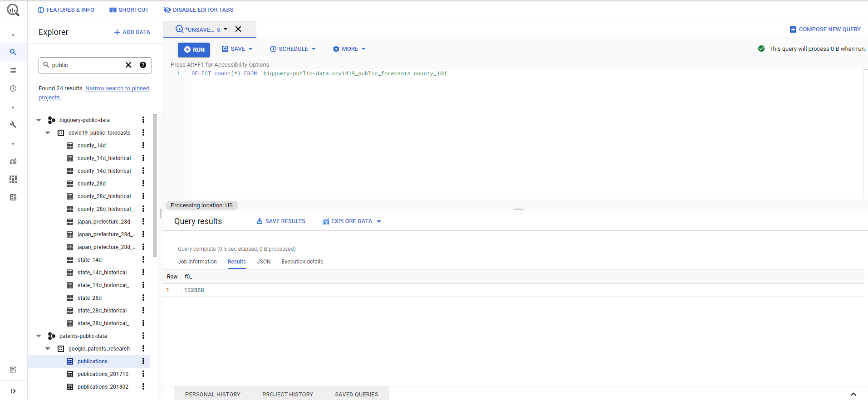Open actions menu for google_patents_research dataset
Screen dimensions: 868x400
click(143, 348)
